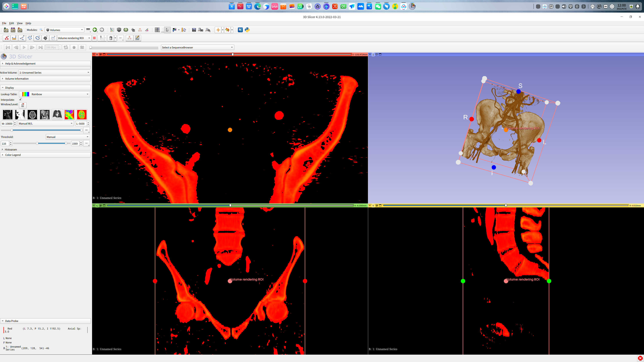The width and height of the screenshot is (644, 362).
Task: Open the Modules dropdown showing Volumes
Action: click(65, 30)
